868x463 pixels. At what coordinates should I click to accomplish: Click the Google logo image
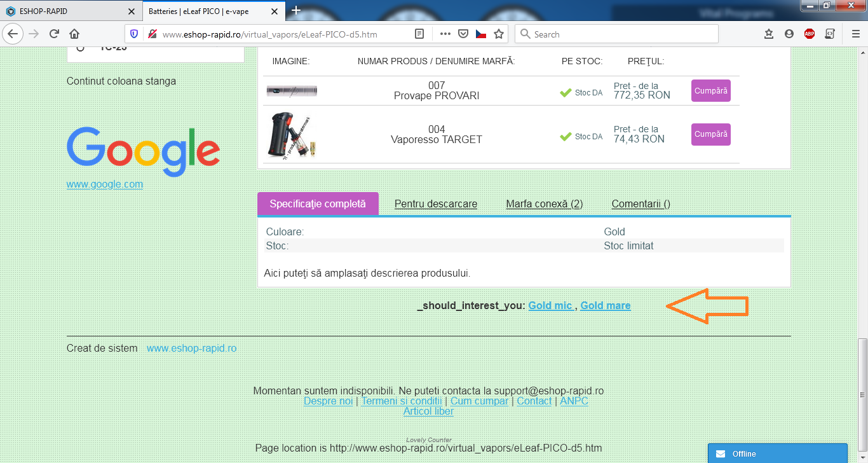click(143, 152)
